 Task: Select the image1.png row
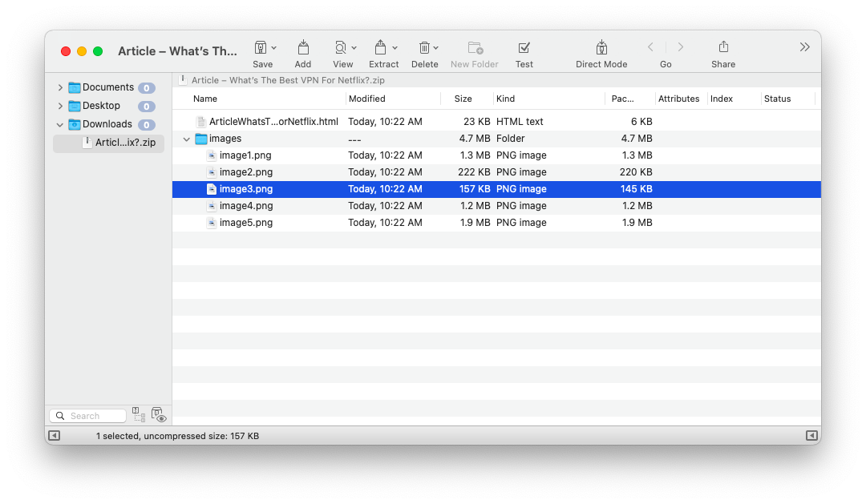pyautogui.click(x=245, y=155)
